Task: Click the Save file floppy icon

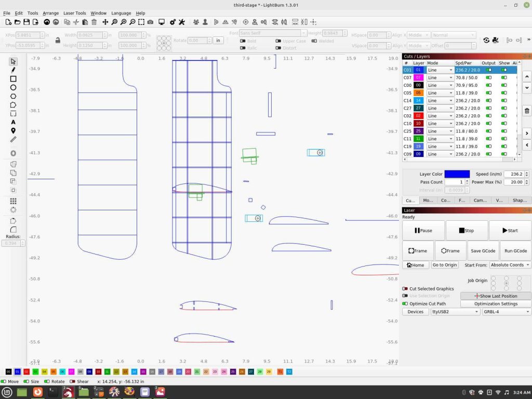Action: [x=26, y=22]
